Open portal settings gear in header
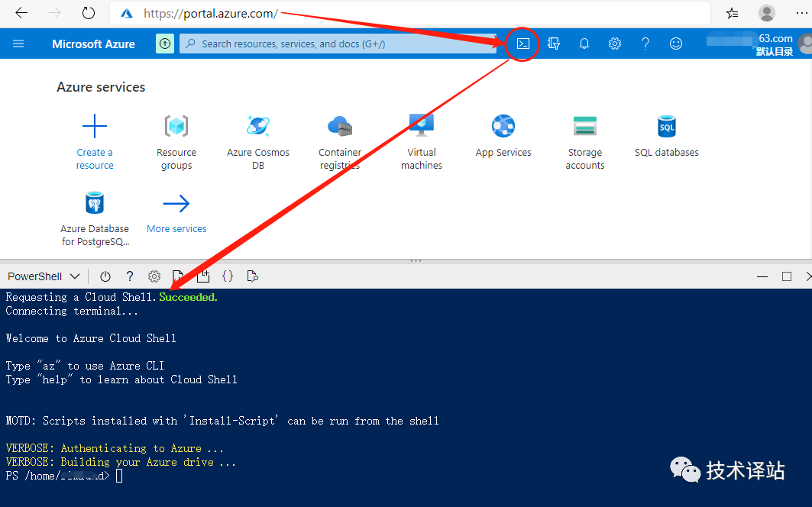 pos(615,44)
